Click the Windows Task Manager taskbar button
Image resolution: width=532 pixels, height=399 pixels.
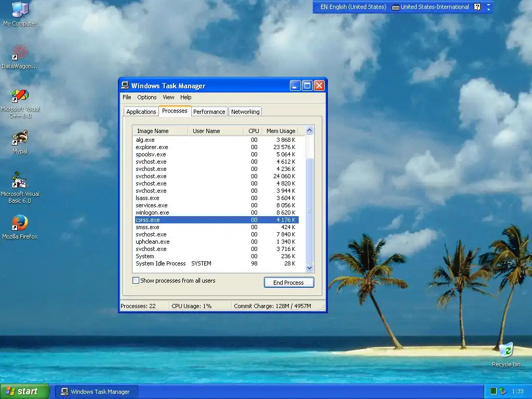point(96,392)
